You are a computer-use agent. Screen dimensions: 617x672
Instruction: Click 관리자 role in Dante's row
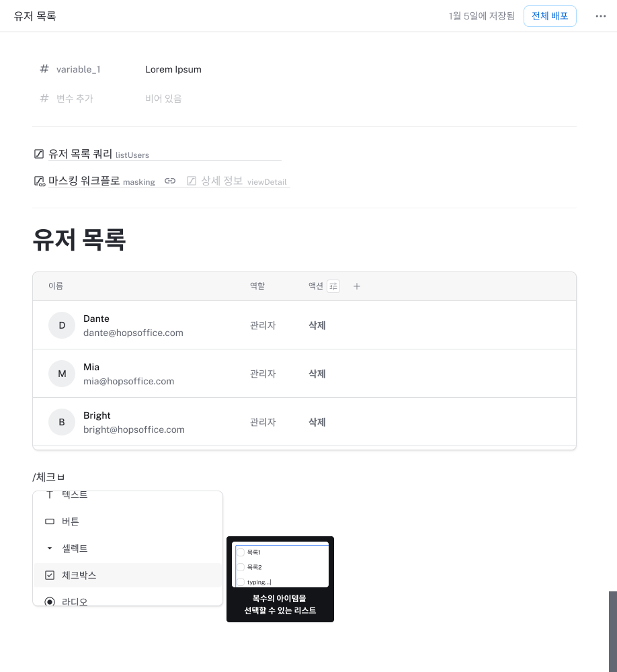[263, 326]
